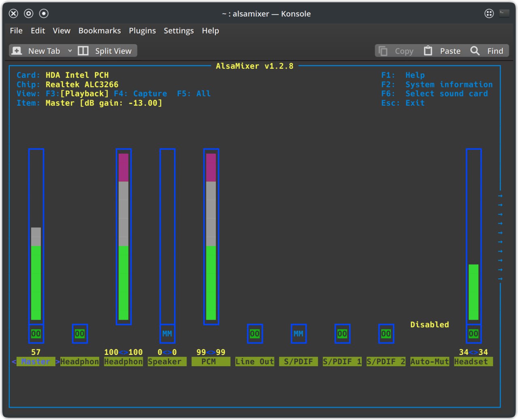Click the Master dB gain item text
Viewport: 518px width, 420px height.
pyautogui.click(x=104, y=103)
